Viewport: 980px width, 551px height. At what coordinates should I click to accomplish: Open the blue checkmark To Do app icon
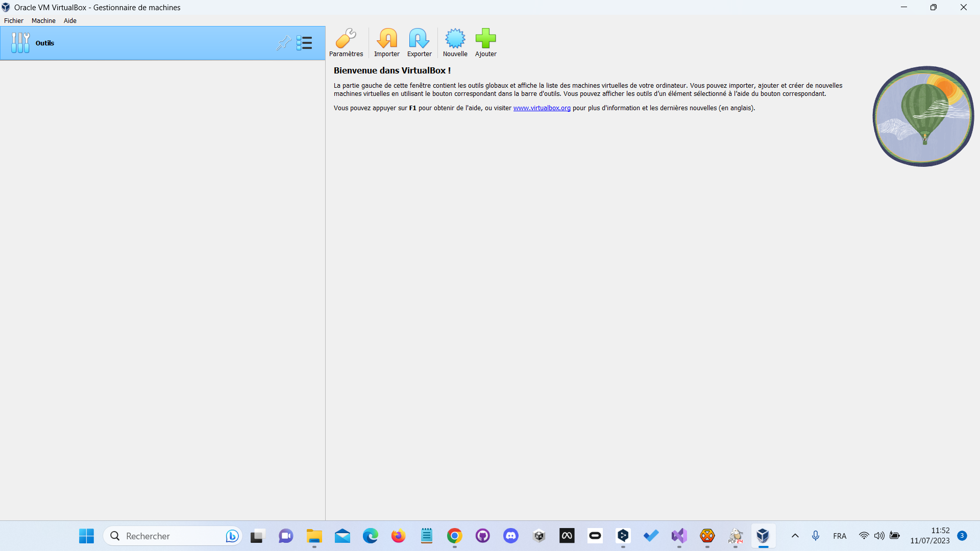click(651, 536)
